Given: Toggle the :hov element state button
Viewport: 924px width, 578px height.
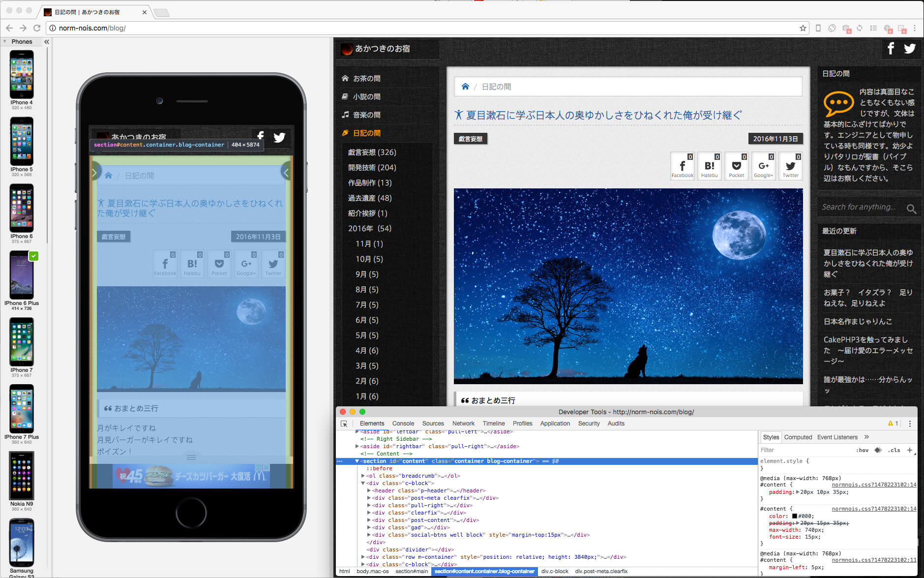Looking at the screenshot, I should [862, 450].
